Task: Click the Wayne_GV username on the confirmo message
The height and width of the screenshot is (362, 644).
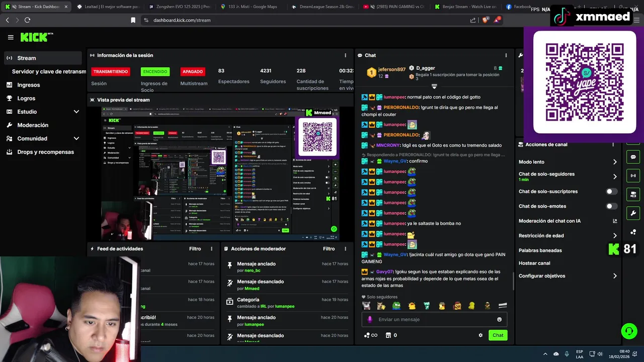Action: [x=395, y=161]
